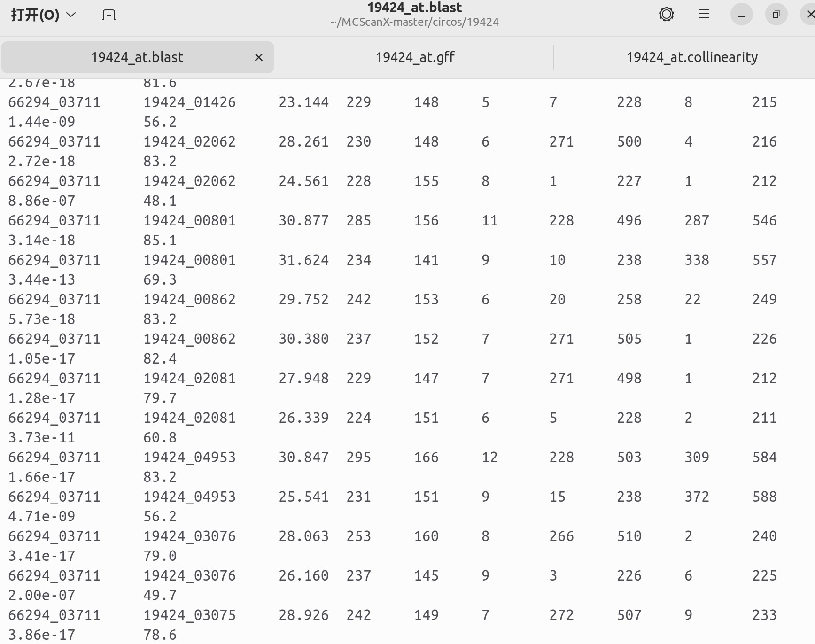
Task: Switch to the 19424_at.blast tab
Action: click(137, 57)
